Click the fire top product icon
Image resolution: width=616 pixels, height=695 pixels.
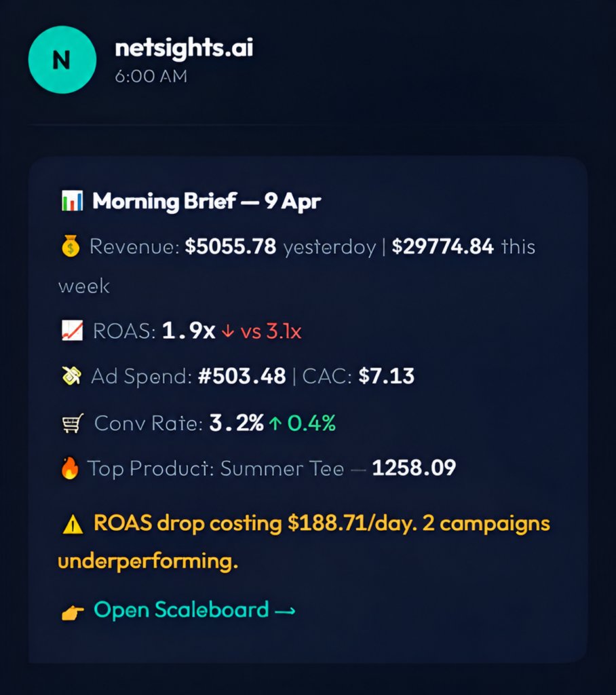click(70, 468)
